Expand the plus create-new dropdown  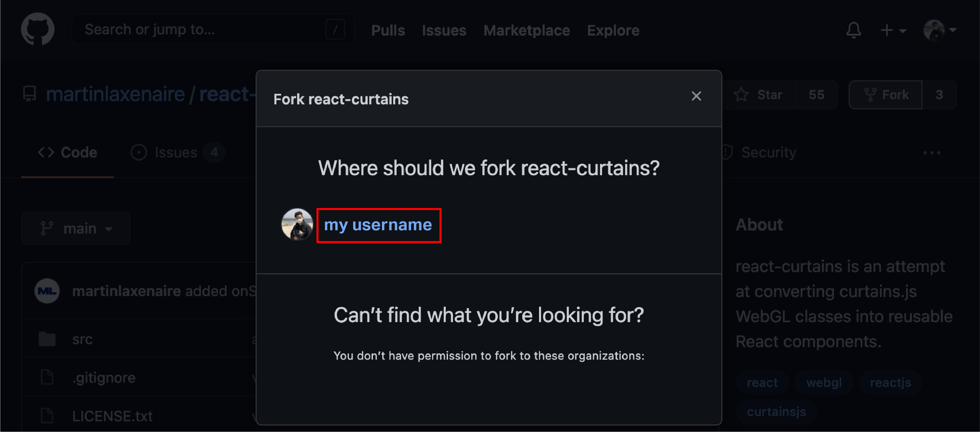894,30
